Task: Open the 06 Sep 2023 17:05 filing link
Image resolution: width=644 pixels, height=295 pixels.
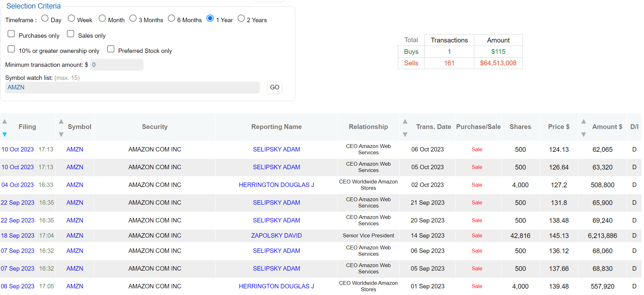Action: click(17, 286)
